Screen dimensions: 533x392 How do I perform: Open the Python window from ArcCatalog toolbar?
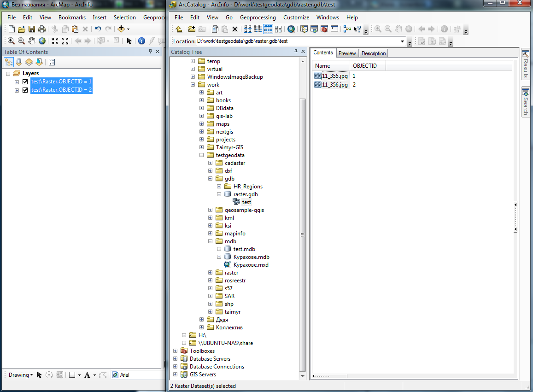334,29
